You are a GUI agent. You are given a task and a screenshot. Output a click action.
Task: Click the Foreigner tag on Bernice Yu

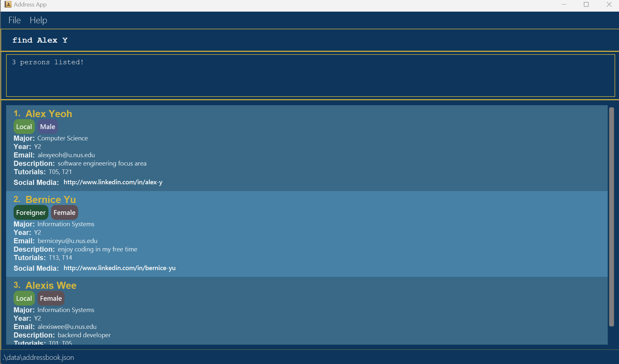pos(31,213)
